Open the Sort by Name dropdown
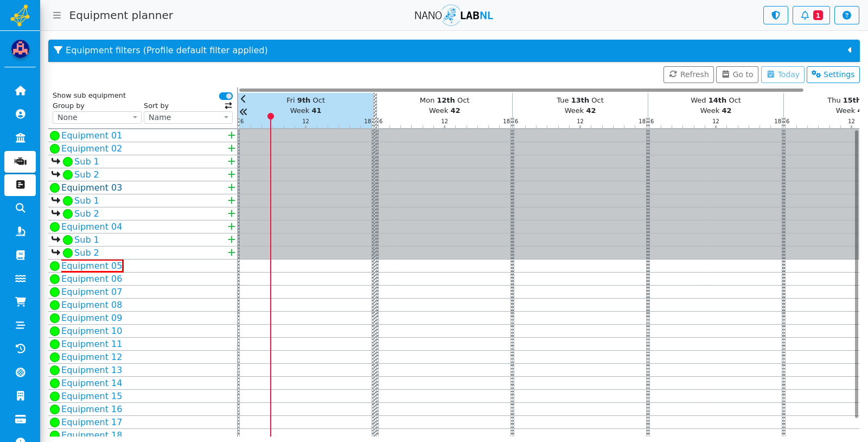This screenshot has height=442, width=868. (x=188, y=117)
